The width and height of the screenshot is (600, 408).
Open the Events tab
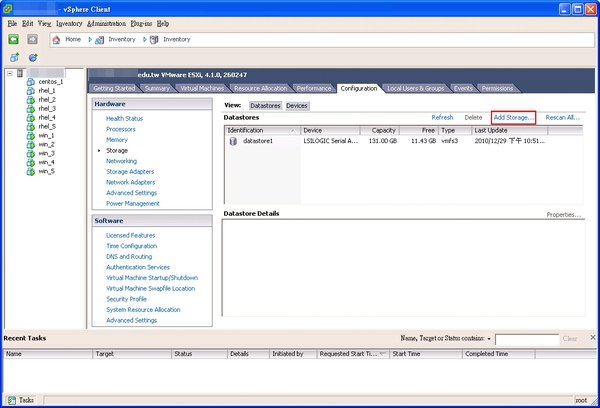click(463, 88)
